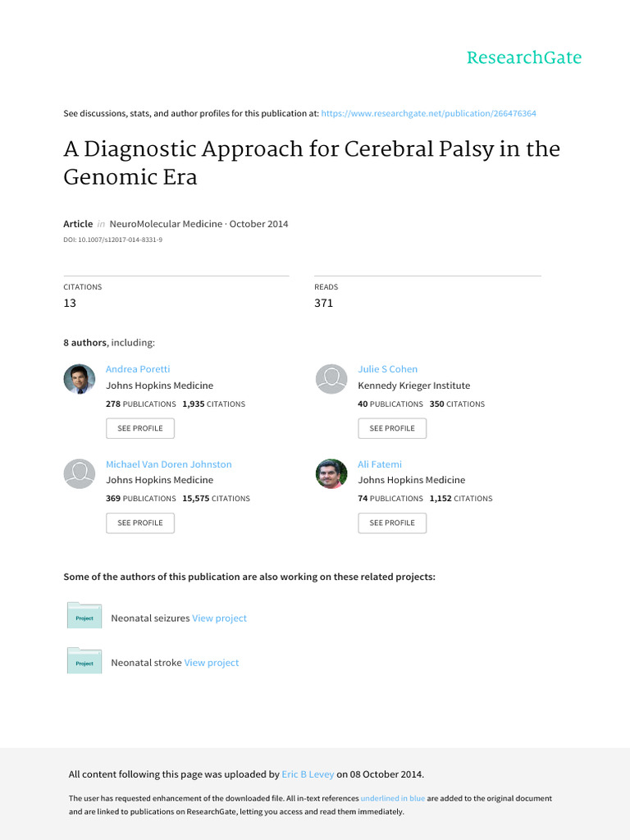The width and height of the screenshot is (630, 840).
Task: Open Michael Van Doren Johnston's name link
Action: coord(169,464)
